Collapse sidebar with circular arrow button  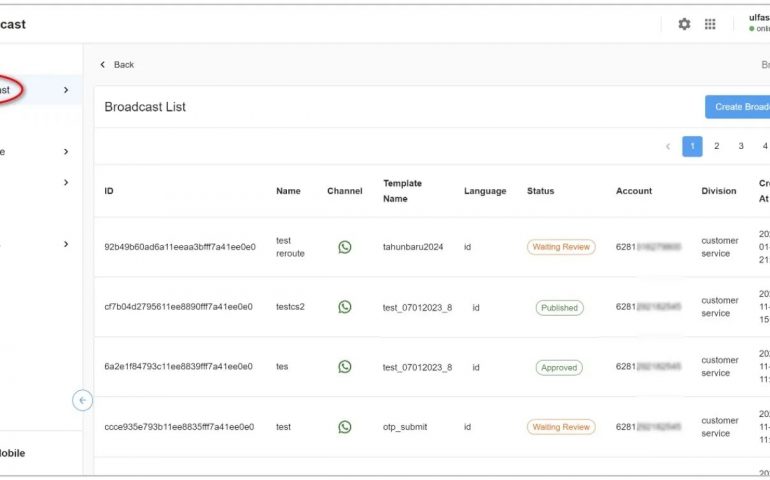tap(83, 400)
